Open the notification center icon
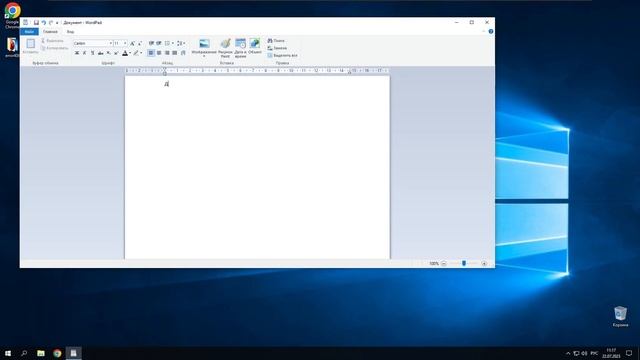Viewport: 640px width, 360px height. pos(629,353)
